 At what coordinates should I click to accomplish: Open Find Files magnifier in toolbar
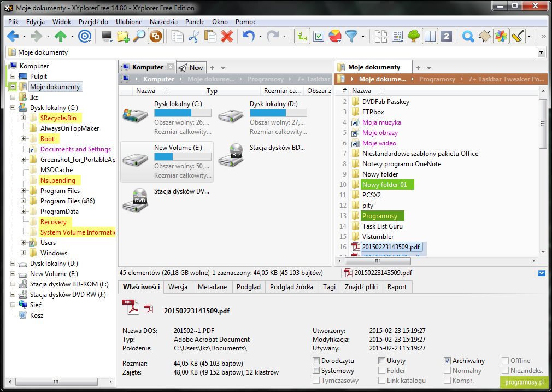139,36
